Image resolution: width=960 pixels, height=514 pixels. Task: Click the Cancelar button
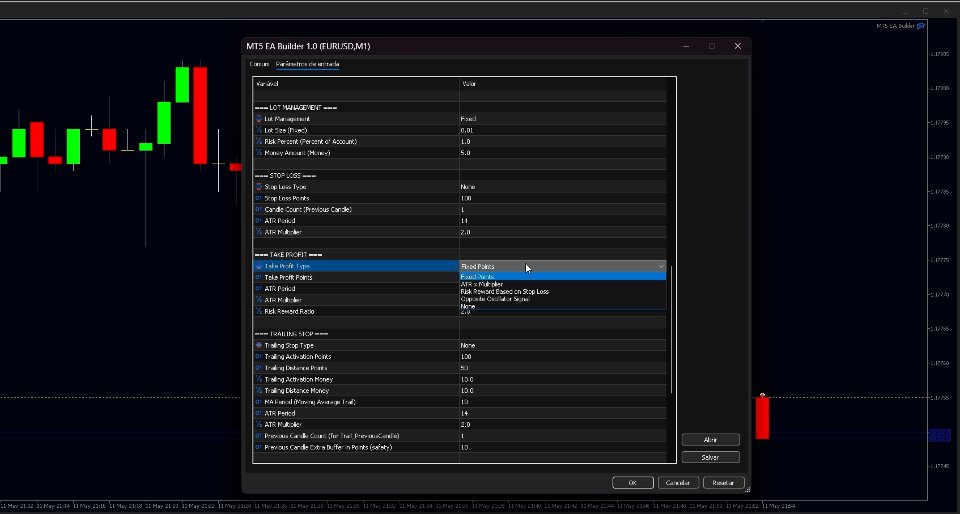pyautogui.click(x=678, y=483)
